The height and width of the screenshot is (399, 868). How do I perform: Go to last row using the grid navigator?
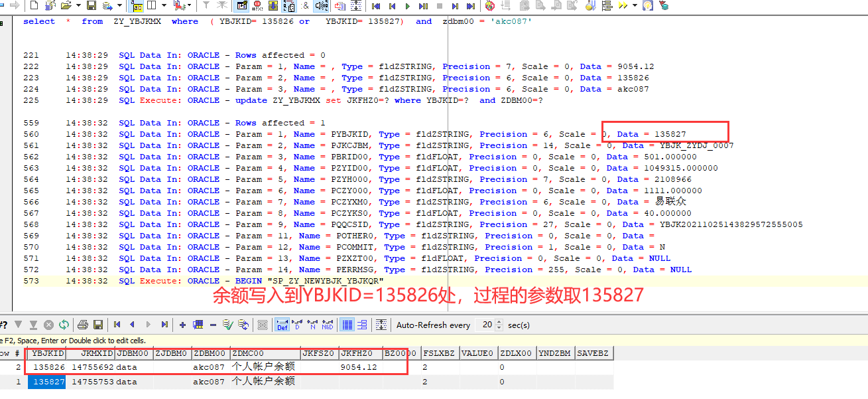[164, 325]
